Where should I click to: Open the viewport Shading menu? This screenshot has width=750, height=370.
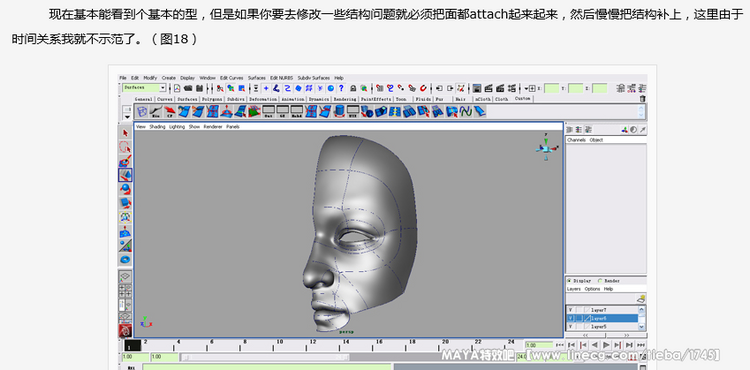157,127
